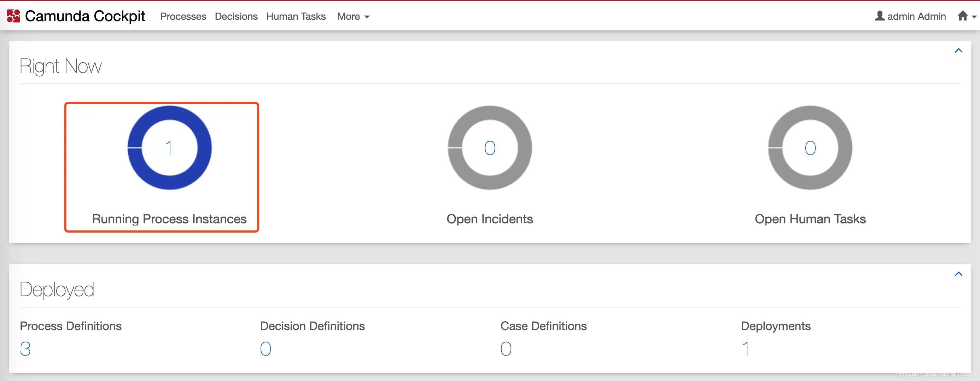Viewport: 980px width, 381px height.
Task: Click the Decision Definitions count 0
Action: (x=266, y=349)
